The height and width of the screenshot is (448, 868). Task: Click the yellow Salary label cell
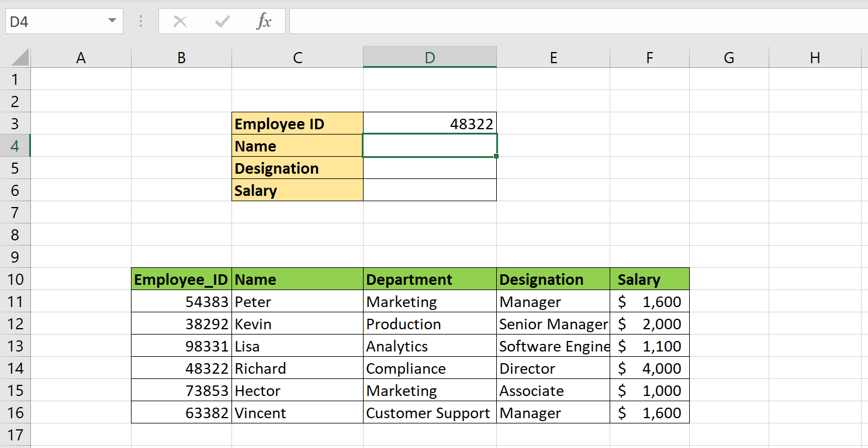coord(298,190)
